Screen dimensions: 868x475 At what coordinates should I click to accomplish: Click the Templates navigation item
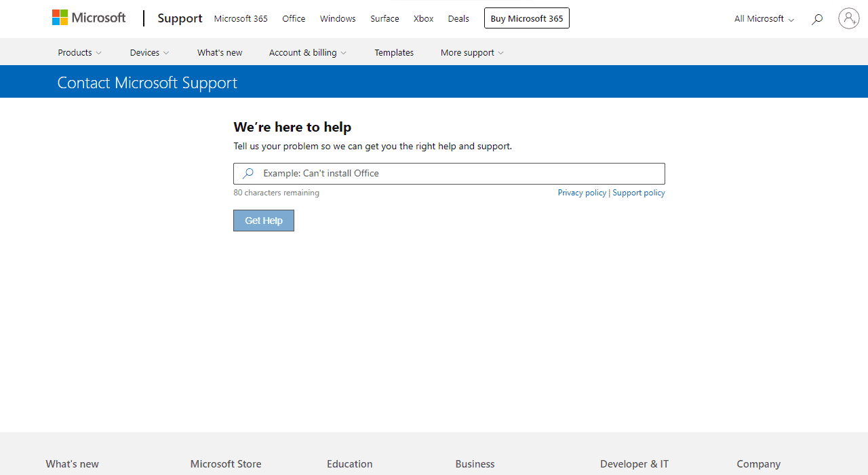(393, 52)
